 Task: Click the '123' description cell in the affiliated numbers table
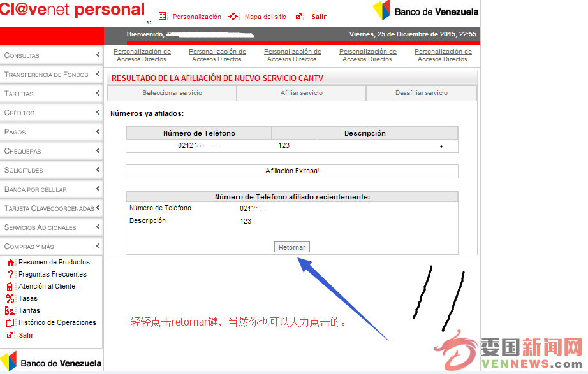point(284,145)
